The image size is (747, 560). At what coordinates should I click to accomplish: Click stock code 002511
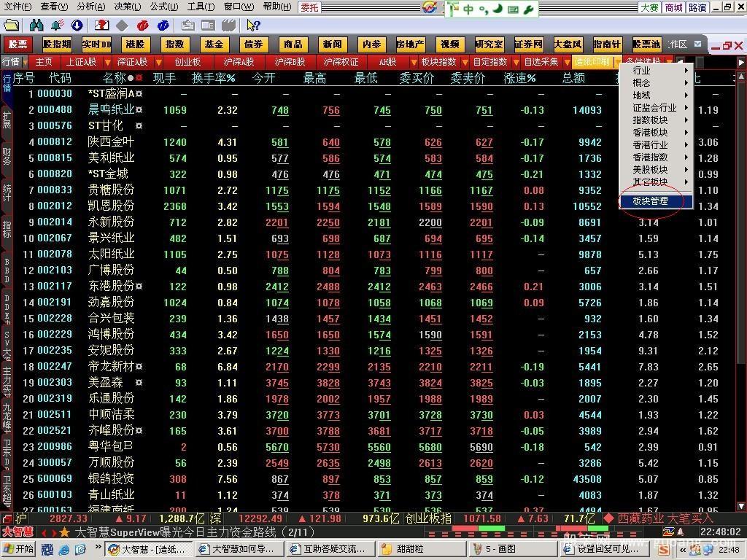pyautogui.click(x=54, y=415)
